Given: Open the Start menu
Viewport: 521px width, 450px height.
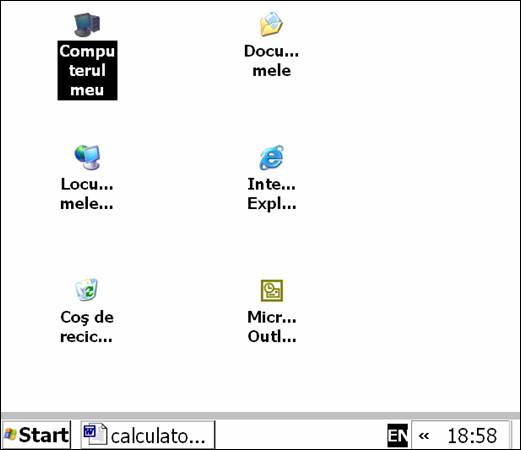Looking at the screenshot, I should 36,435.
